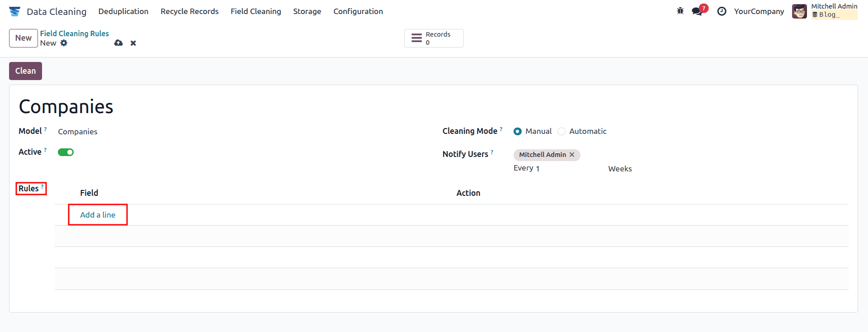Click the Mitchell Admin avatar picture
Screen dimensions: 868x332
[x=799, y=11]
